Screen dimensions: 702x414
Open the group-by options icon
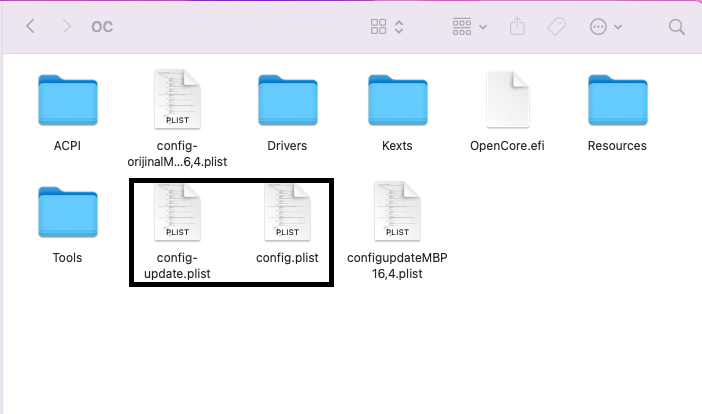pyautogui.click(x=462, y=26)
